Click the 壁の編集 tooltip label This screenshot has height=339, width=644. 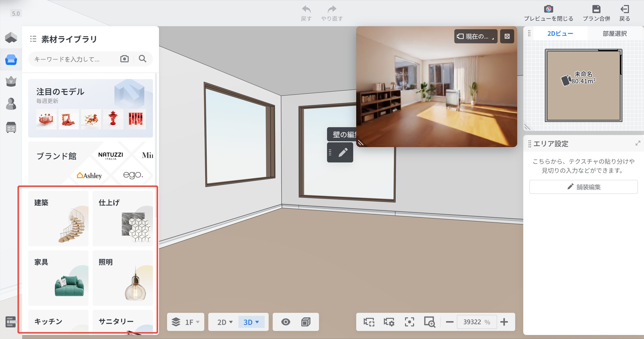[x=342, y=134]
